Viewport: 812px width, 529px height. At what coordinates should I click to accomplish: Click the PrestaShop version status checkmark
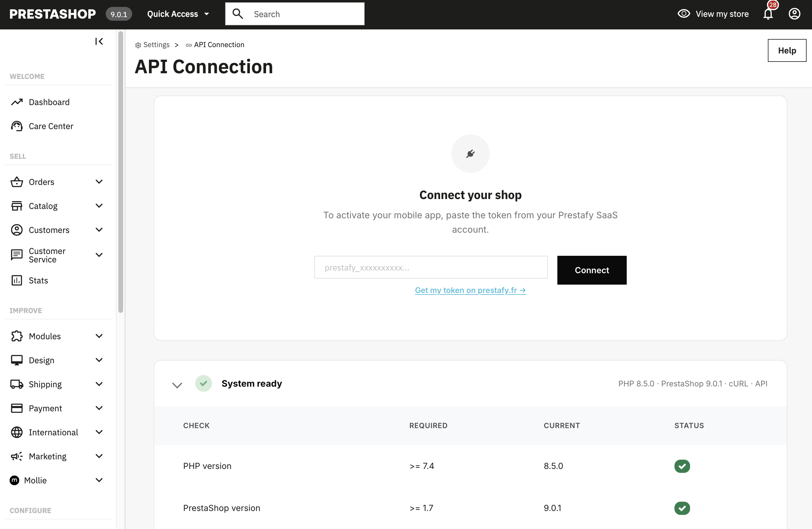coord(682,508)
